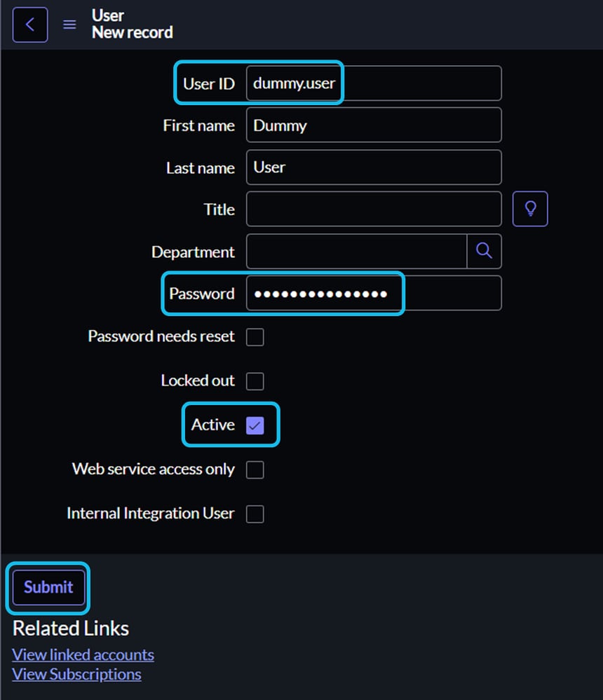Click inside the Department field
The width and height of the screenshot is (603, 700).
coord(356,251)
